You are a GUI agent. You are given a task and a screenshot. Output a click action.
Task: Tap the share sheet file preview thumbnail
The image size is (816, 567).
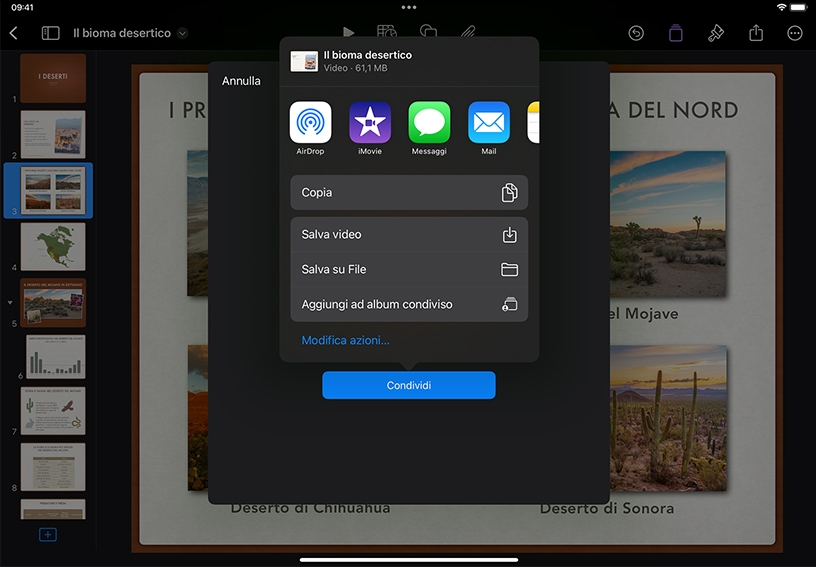point(304,61)
